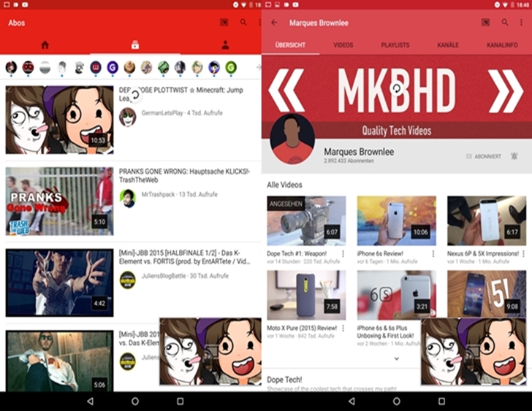Open minimized video player on channel screen
Image resolution: width=532 pixels, height=411 pixels.
(x=474, y=351)
